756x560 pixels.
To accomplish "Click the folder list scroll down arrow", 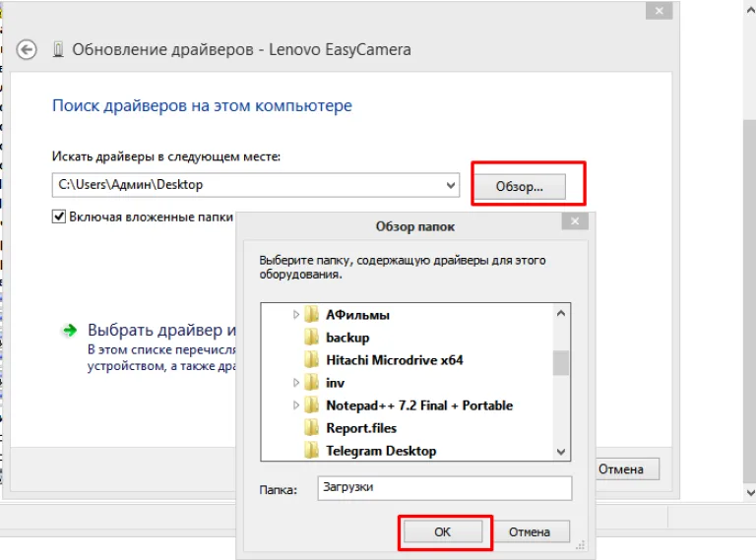I will point(561,452).
